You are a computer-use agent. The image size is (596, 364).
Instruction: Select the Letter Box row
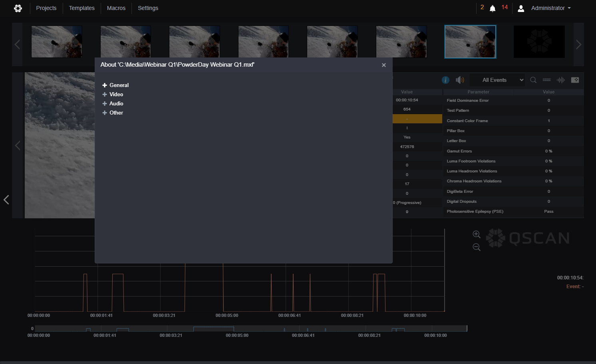(x=513, y=141)
